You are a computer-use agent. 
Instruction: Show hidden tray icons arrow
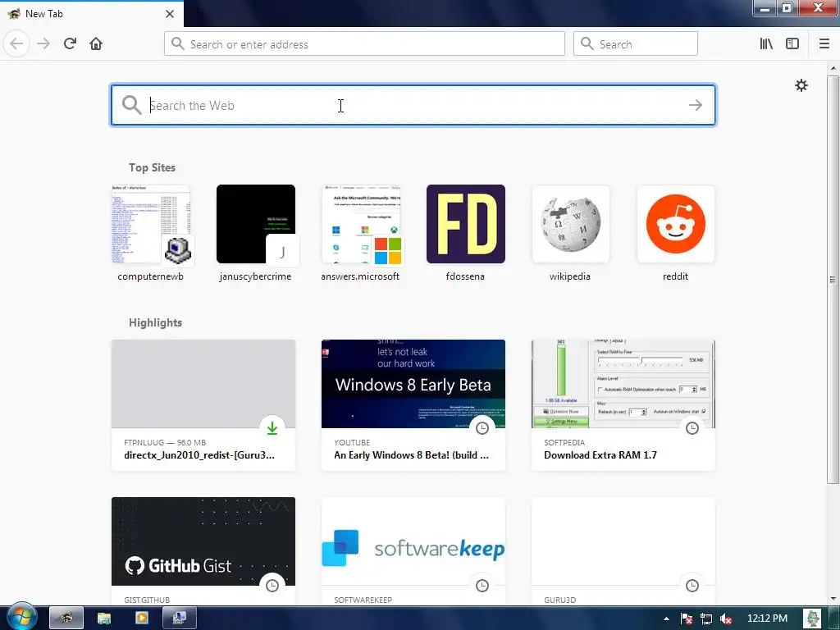coord(666,619)
